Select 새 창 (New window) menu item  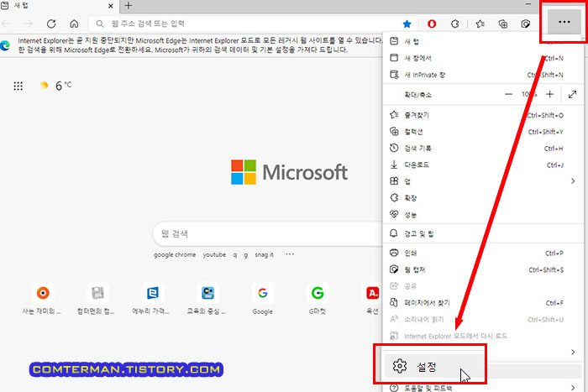pos(483,58)
